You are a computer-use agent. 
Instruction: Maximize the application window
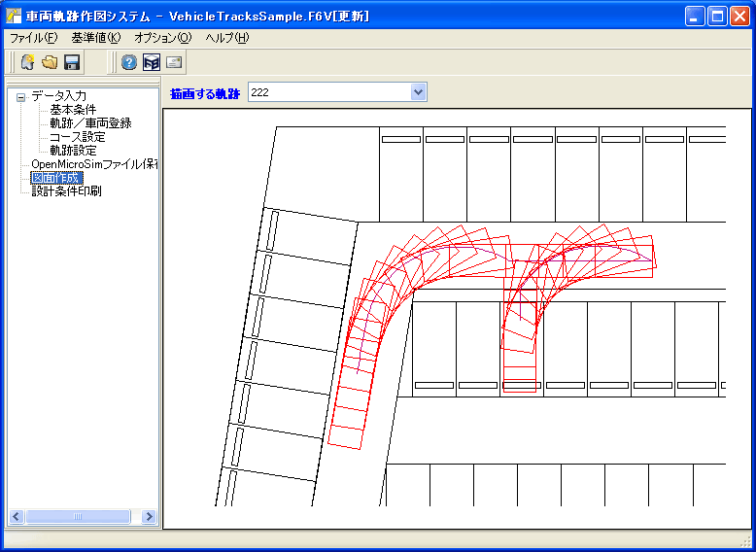tap(717, 17)
